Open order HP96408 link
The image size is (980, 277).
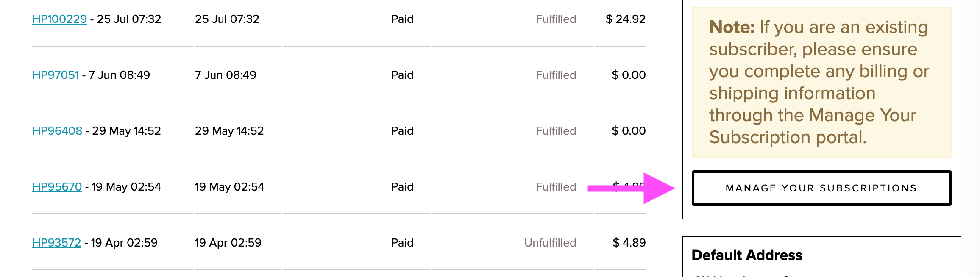(57, 131)
